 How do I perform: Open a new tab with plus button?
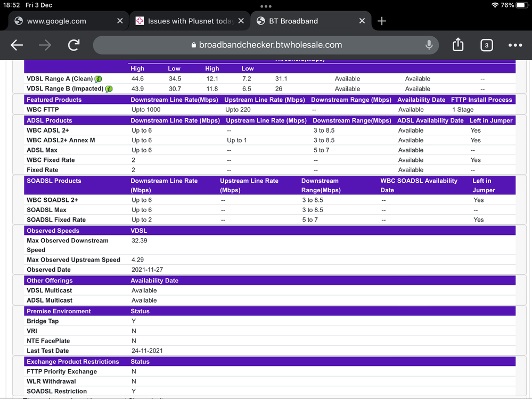tap(381, 21)
